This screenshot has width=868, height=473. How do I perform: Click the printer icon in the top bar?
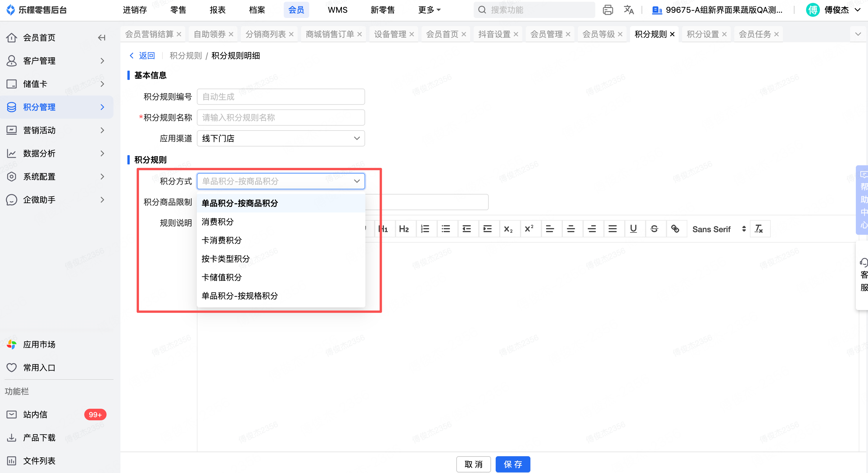click(607, 10)
